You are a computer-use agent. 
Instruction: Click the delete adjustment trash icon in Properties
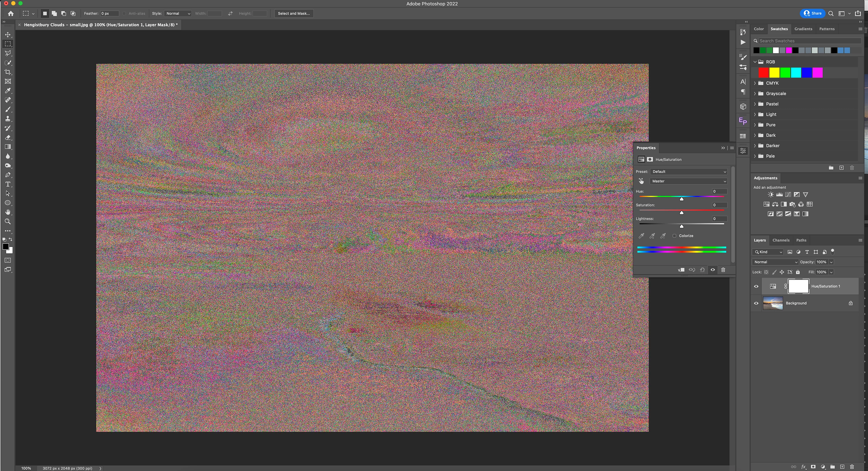pyautogui.click(x=723, y=270)
